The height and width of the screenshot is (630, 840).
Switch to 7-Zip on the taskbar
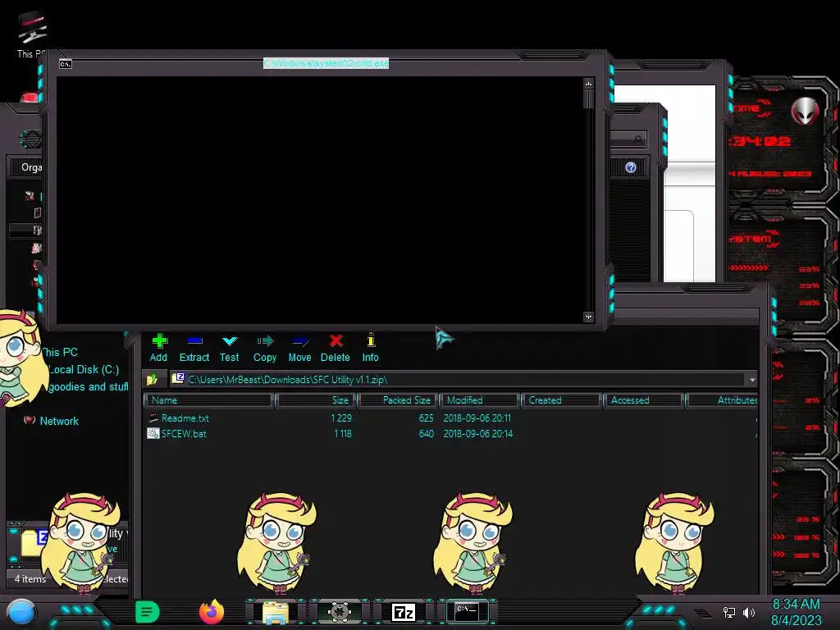click(404, 612)
